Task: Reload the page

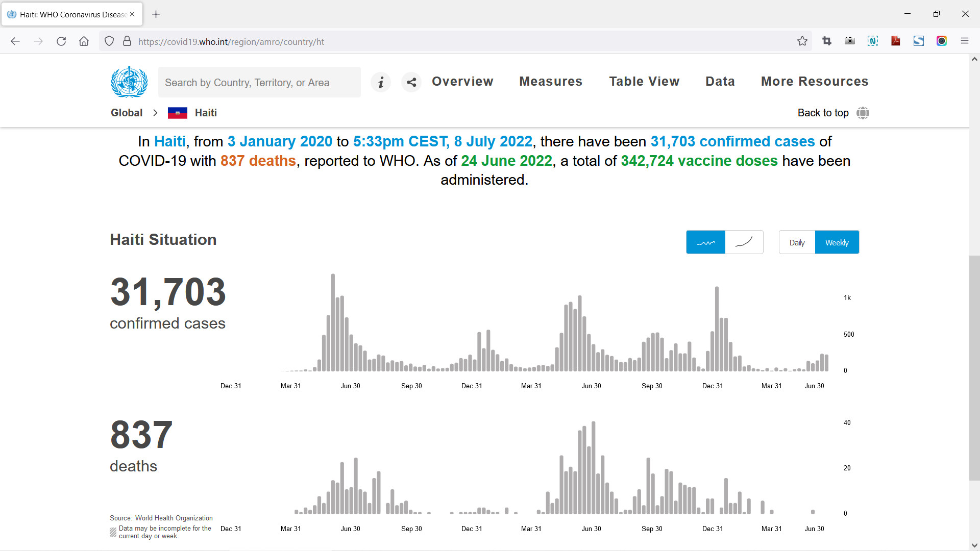Action: 61,41
